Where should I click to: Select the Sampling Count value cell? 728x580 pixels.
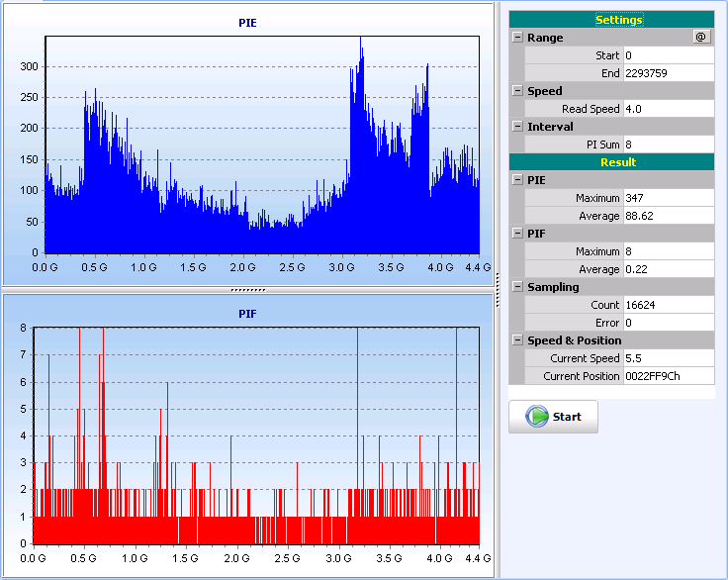(x=668, y=305)
